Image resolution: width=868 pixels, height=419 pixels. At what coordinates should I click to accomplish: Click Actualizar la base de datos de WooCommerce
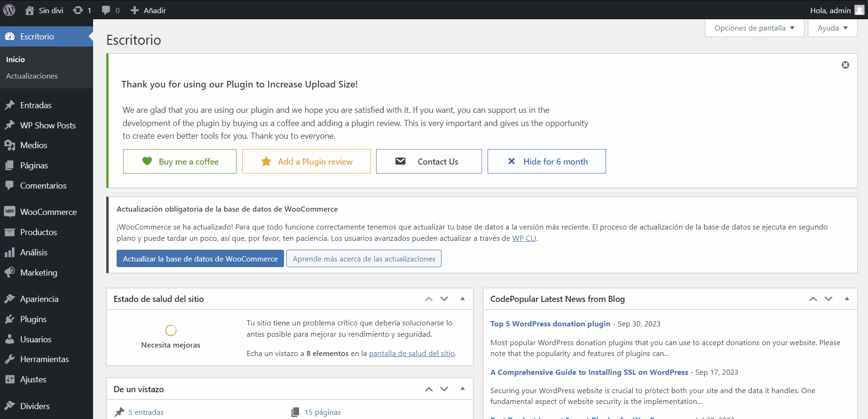(200, 259)
